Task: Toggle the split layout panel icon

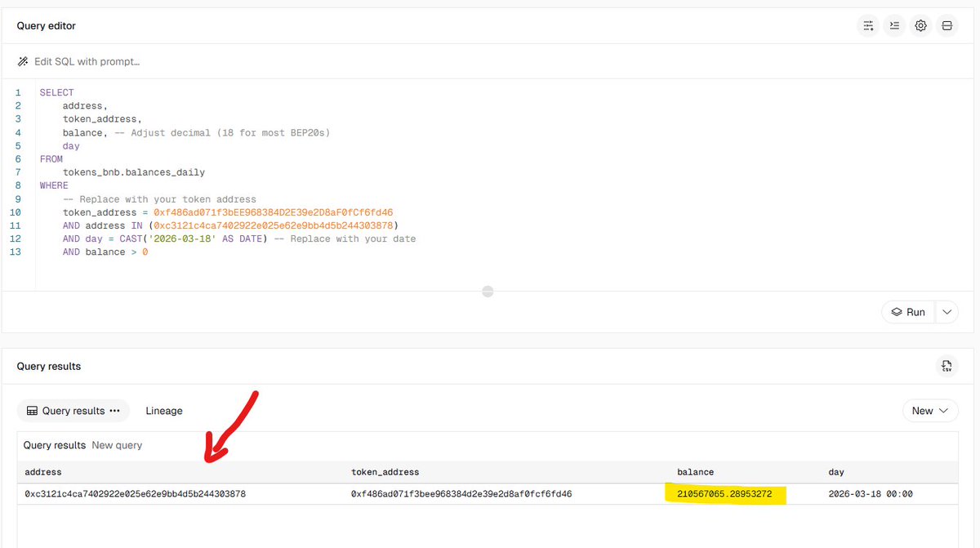Action: coord(947,26)
